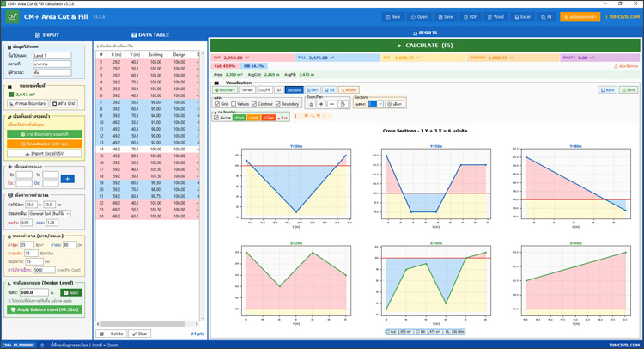Click the blue plus add-point button
This screenshot has width=644, height=349.
click(x=68, y=179)
